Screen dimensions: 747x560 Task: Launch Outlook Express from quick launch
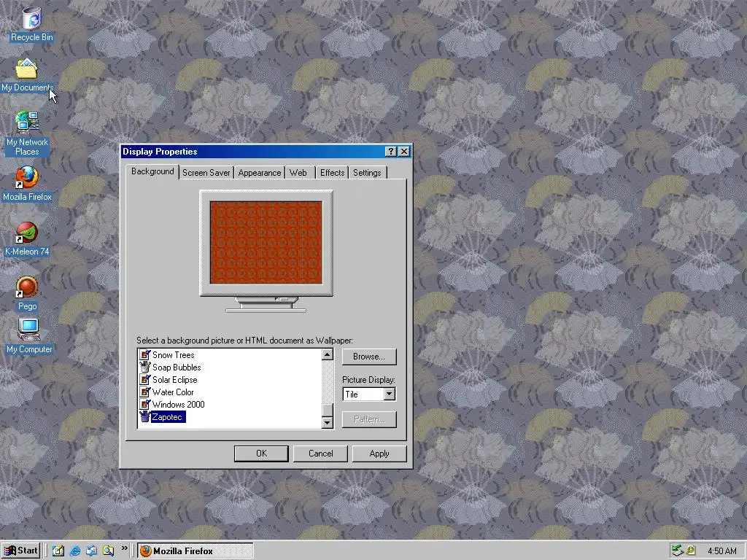[x=91, y=551]
